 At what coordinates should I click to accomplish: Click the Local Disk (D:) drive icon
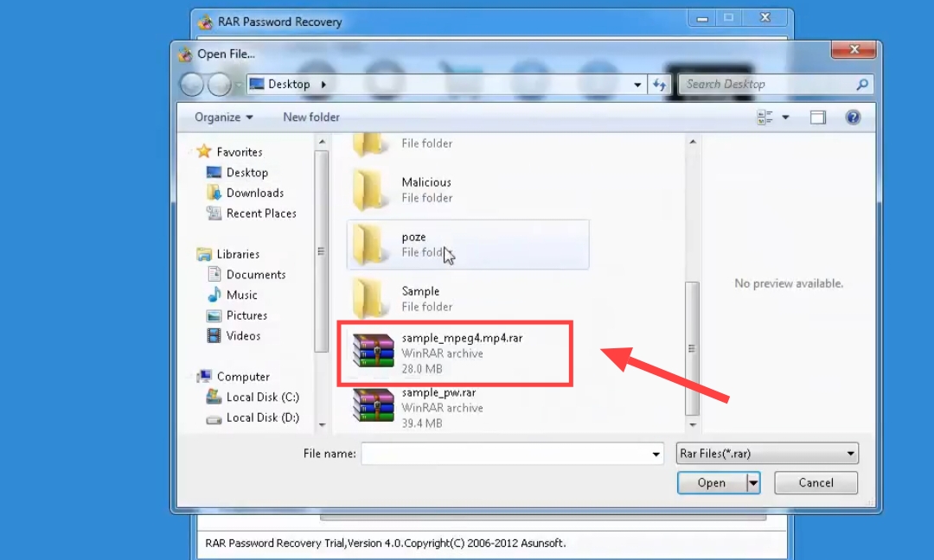tap(214, 419)
